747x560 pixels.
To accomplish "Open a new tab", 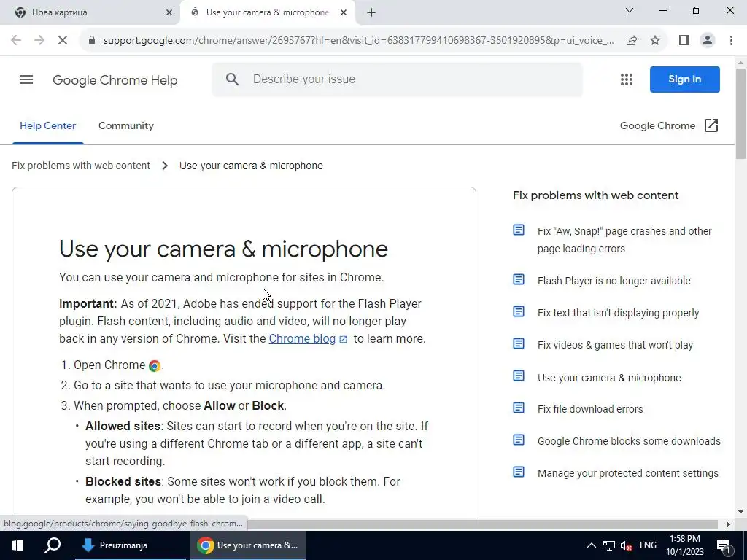I will pyautogui.click(x=371, y=12).
